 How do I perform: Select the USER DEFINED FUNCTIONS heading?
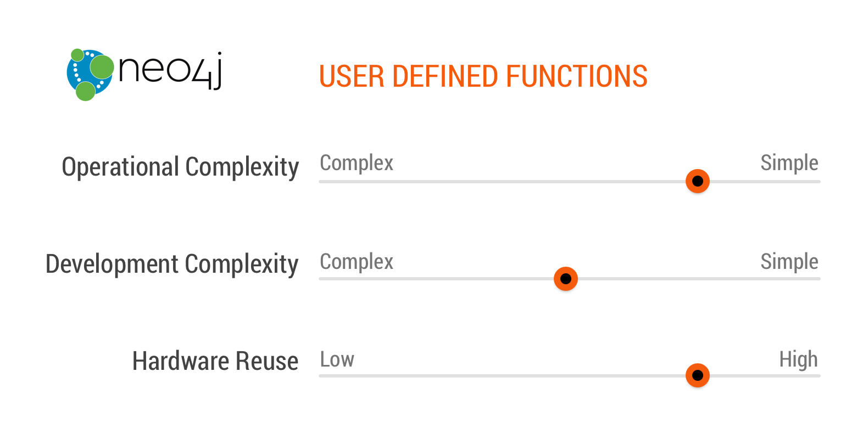(483, 76)
